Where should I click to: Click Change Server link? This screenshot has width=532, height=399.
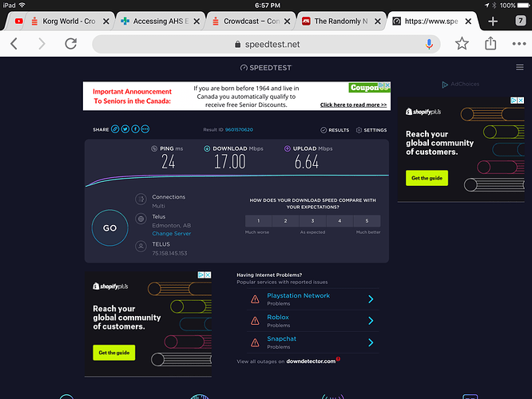[x=171, y=234]
